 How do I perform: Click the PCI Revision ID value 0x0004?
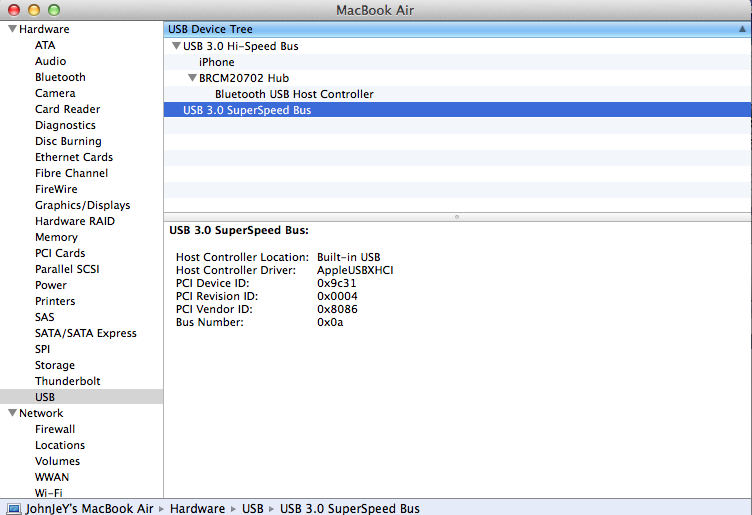[x=337, y=296]
